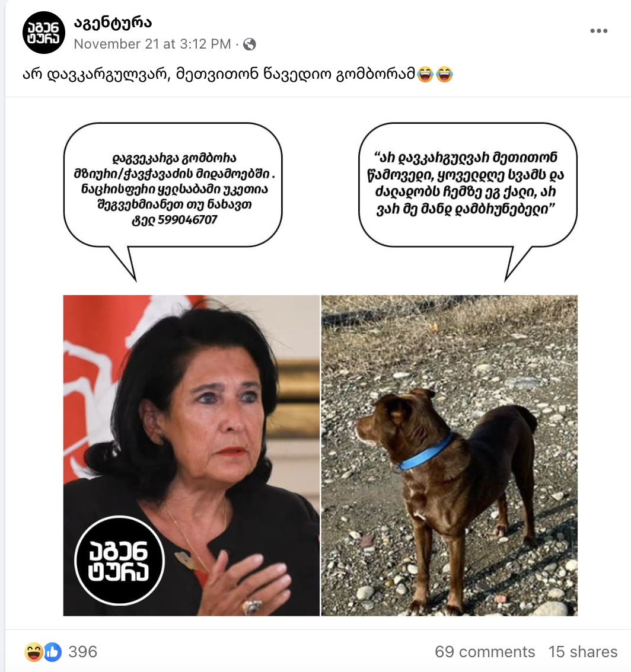Click the public globe audience icon
The height and width of the screenshot is (672, 631).
[x=249, y=44]
